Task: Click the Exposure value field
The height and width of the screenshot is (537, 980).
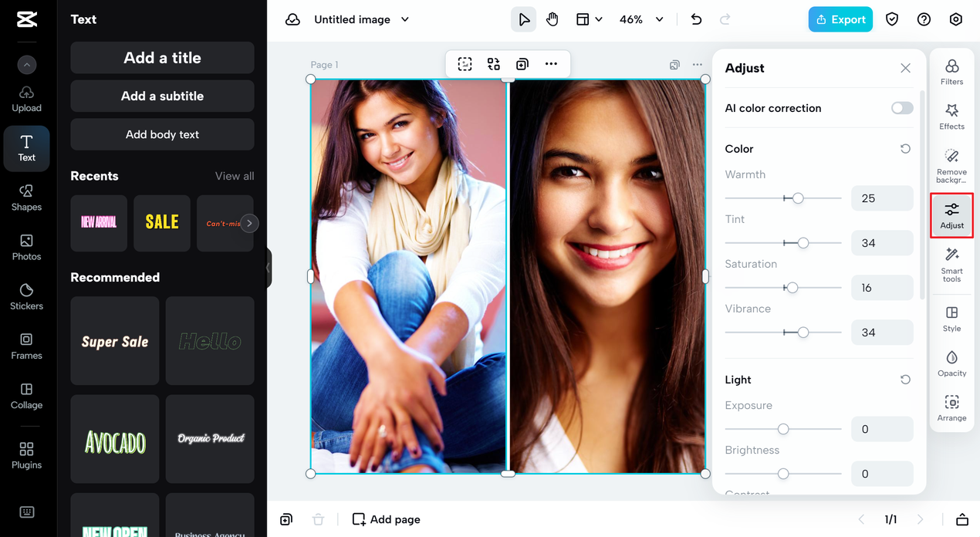Action: [882, 429]
